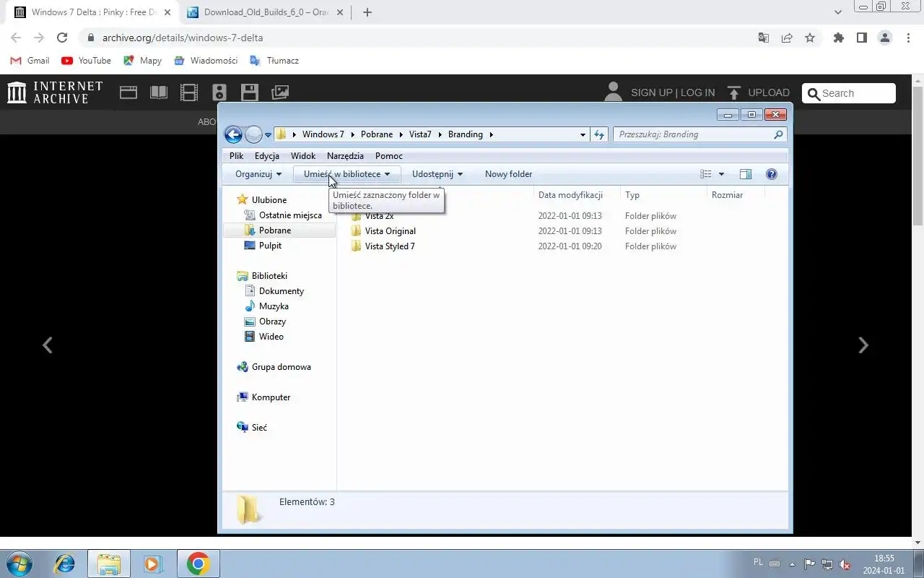The width and height of the screenshot is (924, 578).
Task: Click the search magnifier icon in Explorer
Action: (778, 134)
